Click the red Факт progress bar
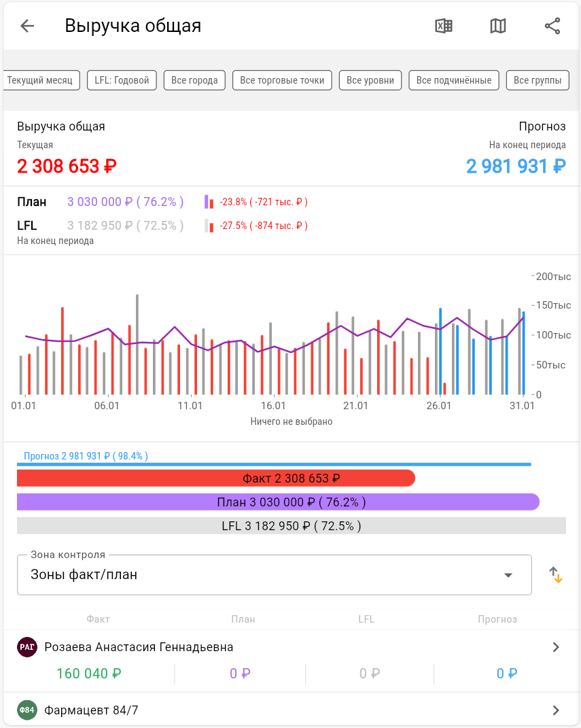 click(215, 479)
